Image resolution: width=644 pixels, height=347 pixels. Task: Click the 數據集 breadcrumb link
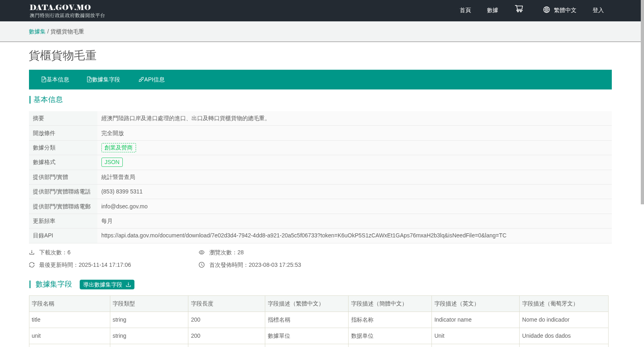[x=37, y=31]
